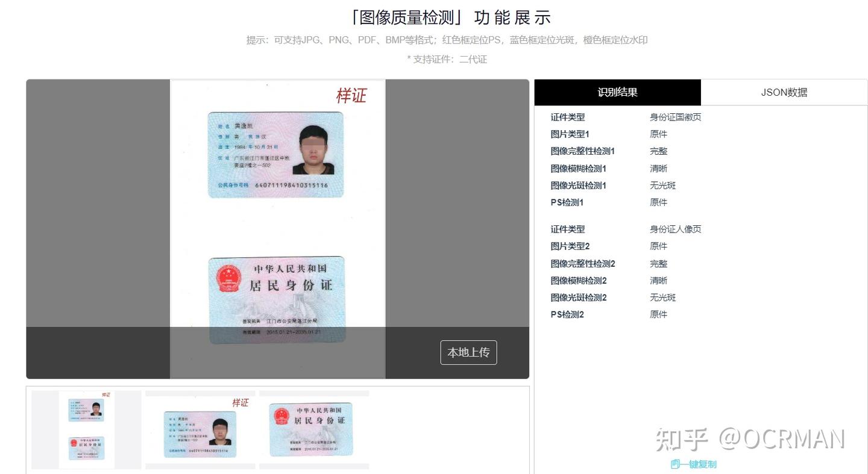Click the 身份证人像页 result value
This screenshot has height=474, width=868.
(x=675, y=229)
